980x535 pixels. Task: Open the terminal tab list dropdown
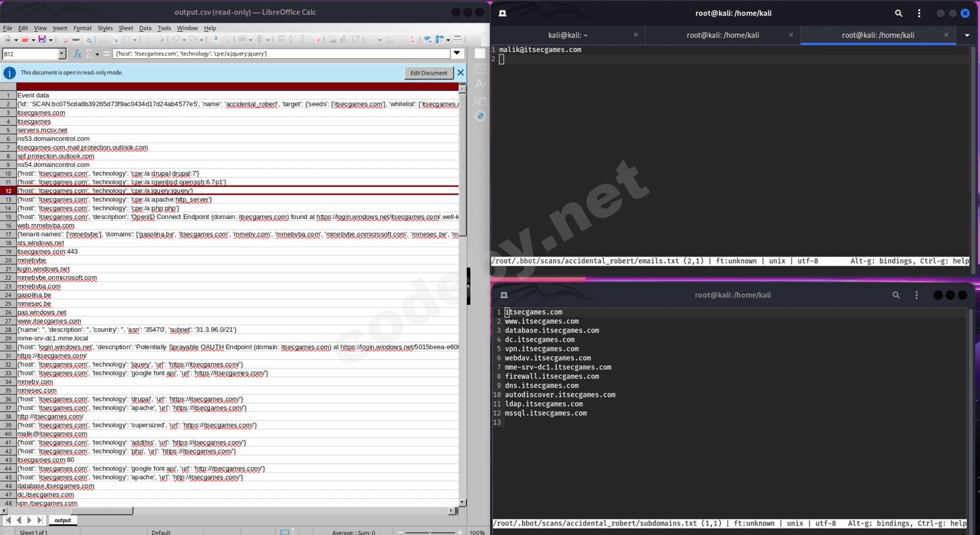pyautogui.click(x=967, y=36)
